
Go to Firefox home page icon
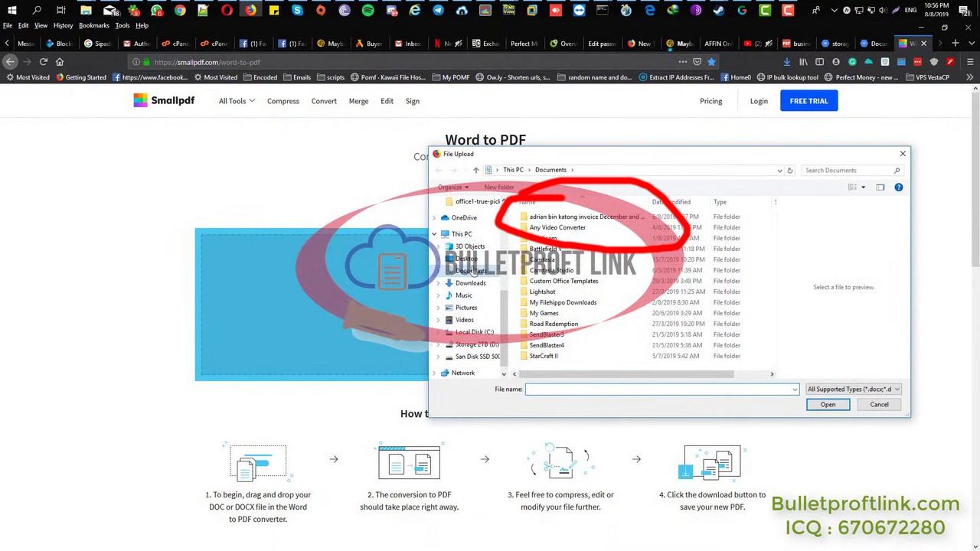[x=60, y=62]
